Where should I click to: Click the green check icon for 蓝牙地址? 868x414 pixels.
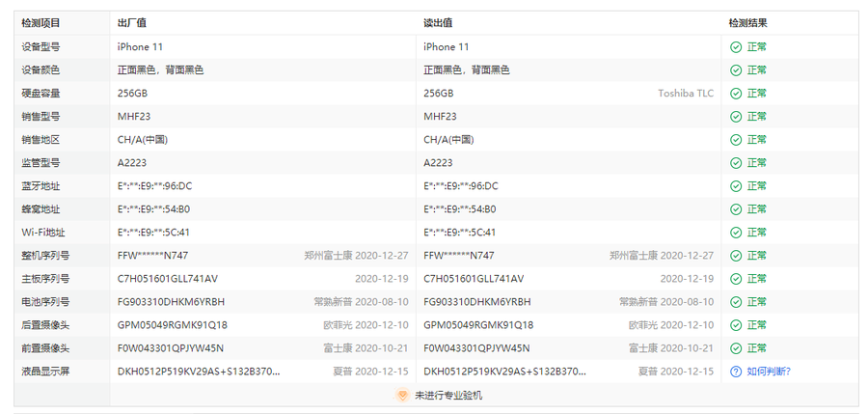pyautogui.click(x=736, y=186)
